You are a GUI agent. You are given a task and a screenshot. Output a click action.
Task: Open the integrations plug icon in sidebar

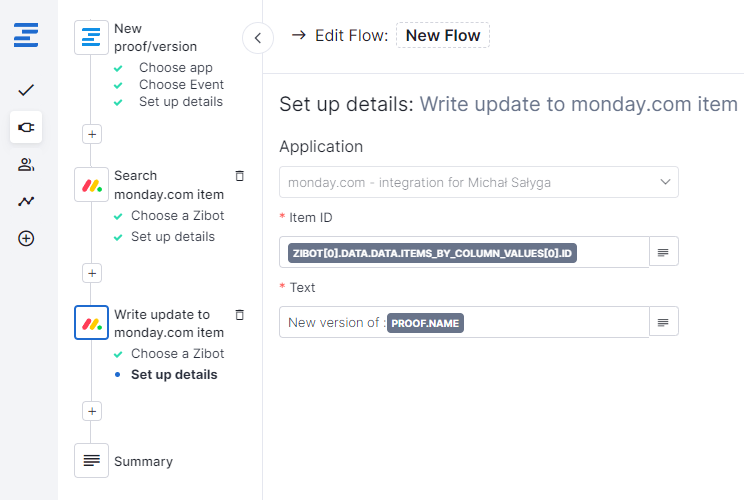(x=26, y=127)
